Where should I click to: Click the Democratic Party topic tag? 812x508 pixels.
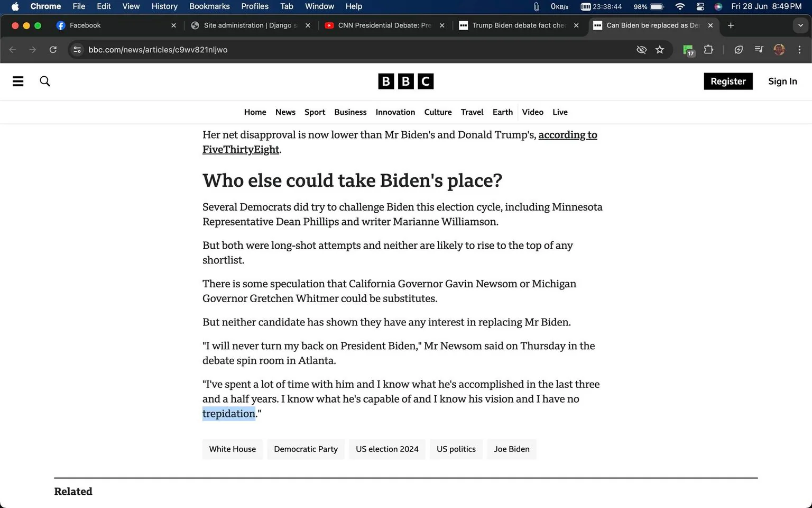[306, 449]
